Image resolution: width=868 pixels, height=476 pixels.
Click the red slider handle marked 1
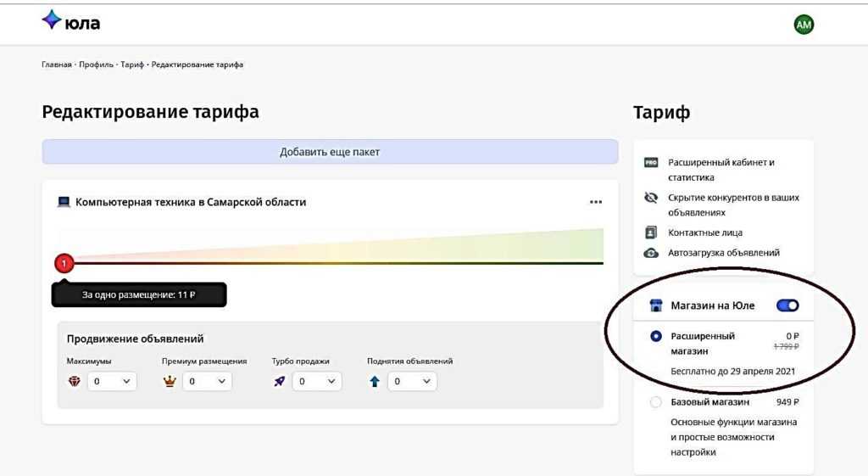click(64, 263)
